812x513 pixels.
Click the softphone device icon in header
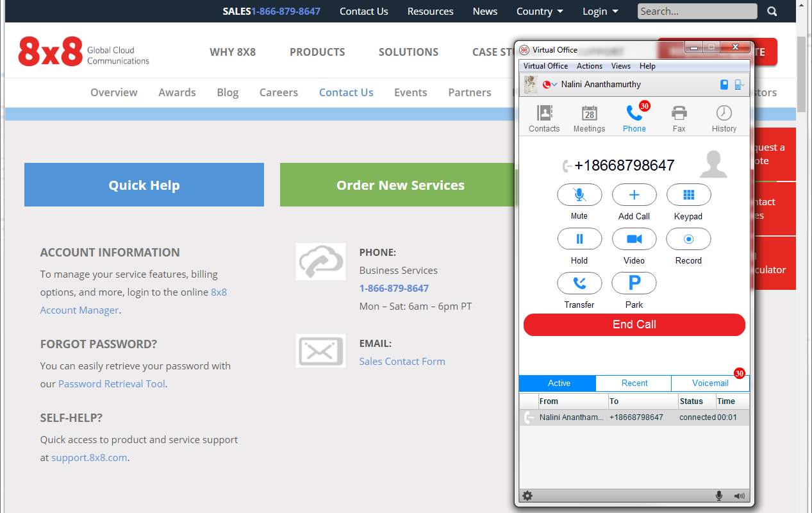724,84
